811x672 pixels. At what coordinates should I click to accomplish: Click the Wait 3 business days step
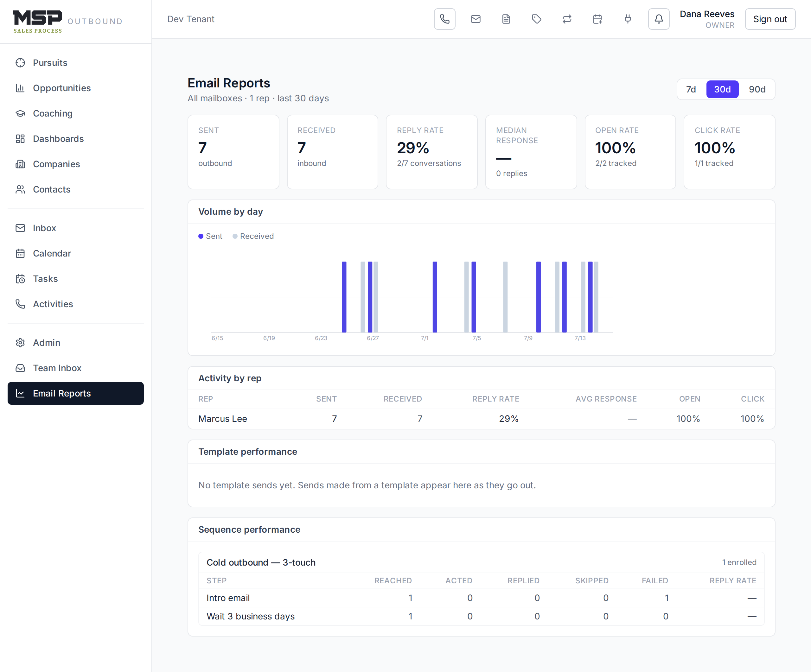click(x=481, y=616)
